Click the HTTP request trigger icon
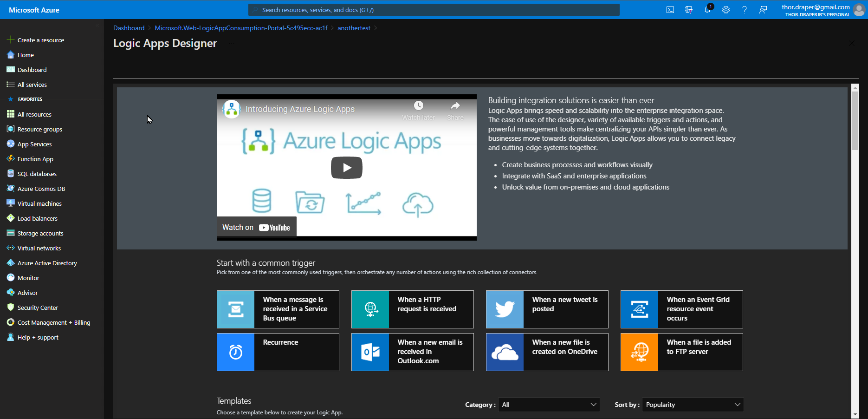The image size is (868, 419). pyautogui.click(x=370, y=309)
